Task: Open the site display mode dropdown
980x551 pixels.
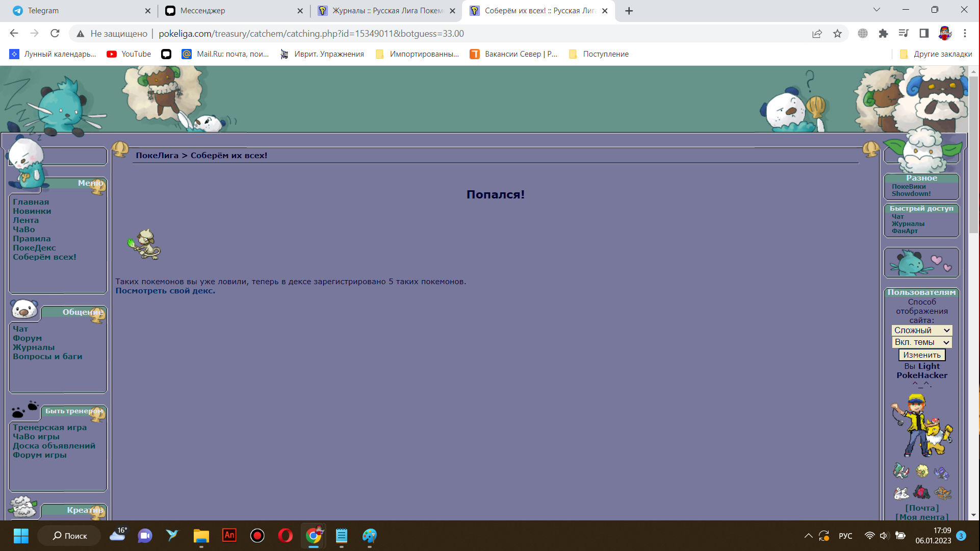Action: tap(922, 330)
